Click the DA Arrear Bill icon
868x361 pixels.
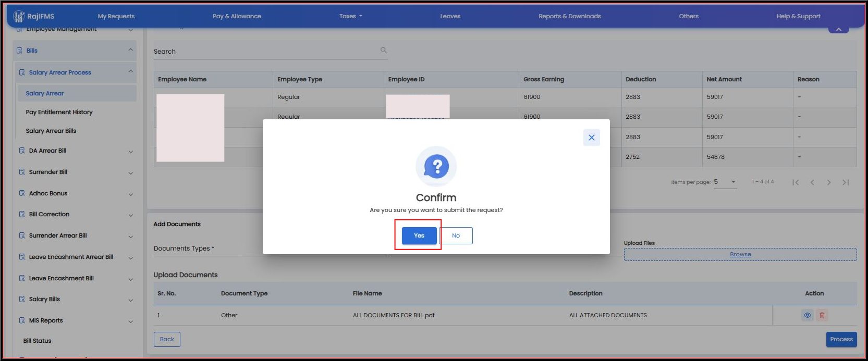coord(22,151)
